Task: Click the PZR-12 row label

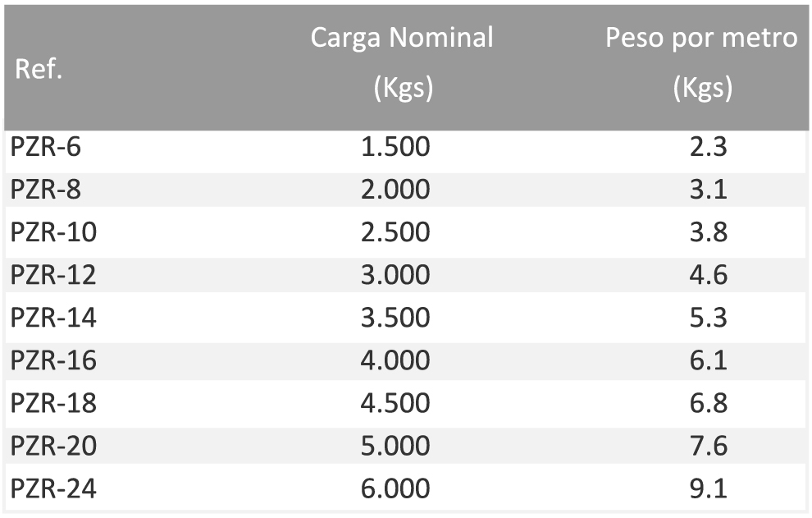Action: tap(53, 275)
